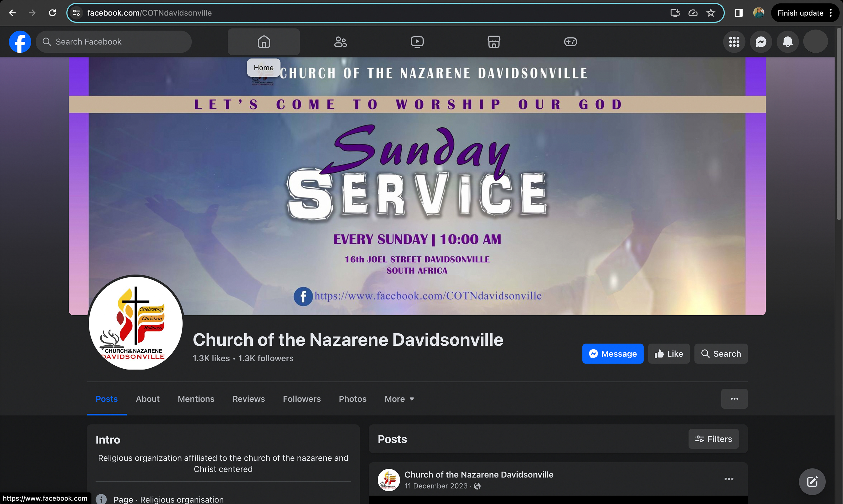Screen dimensions: 843x504
Task: Click the browser forward arrow
Action: [x=32, y=13]
